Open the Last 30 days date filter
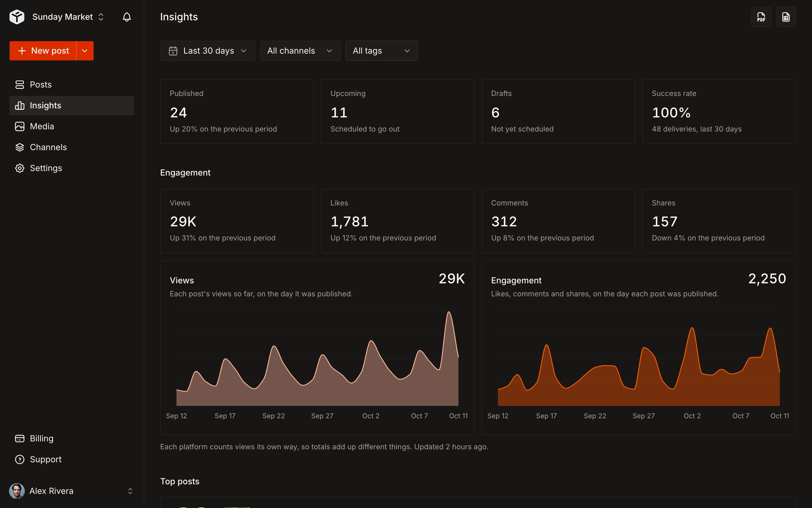This screenshot has width=812, height=508. 208,51
